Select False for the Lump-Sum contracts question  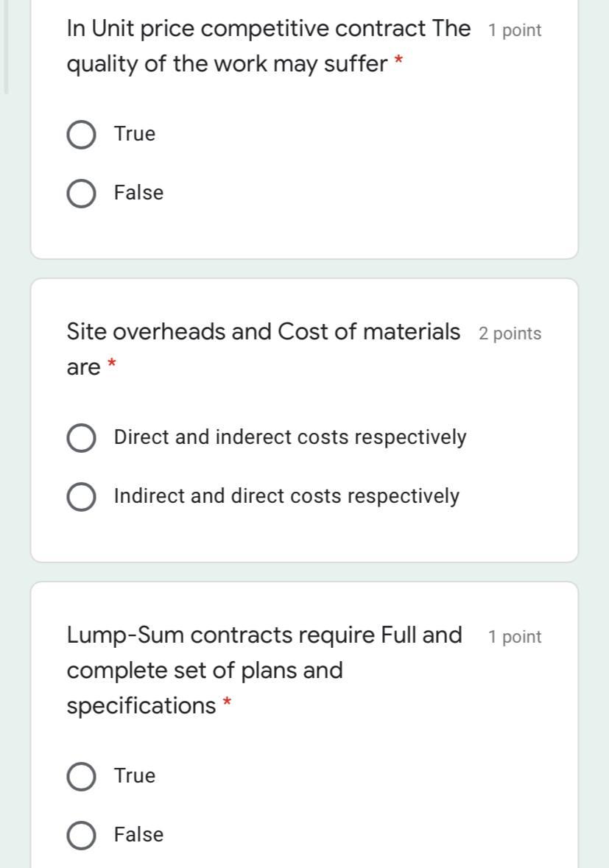pyautogui.click(x=81, y=834)
